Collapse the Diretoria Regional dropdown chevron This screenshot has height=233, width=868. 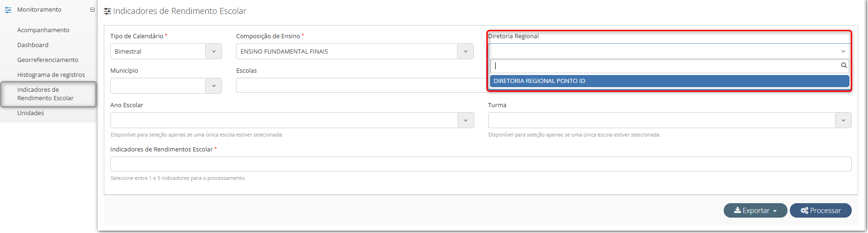843,51
